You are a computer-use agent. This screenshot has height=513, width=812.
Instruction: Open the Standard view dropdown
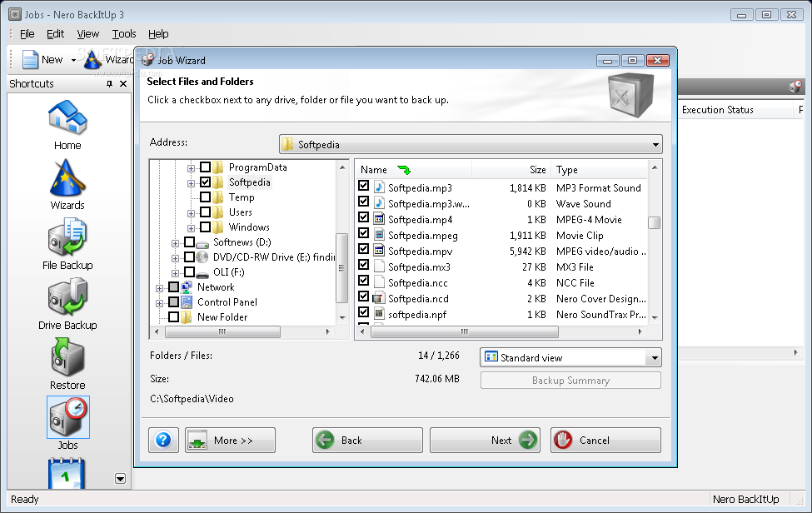[x=655, y=358]
